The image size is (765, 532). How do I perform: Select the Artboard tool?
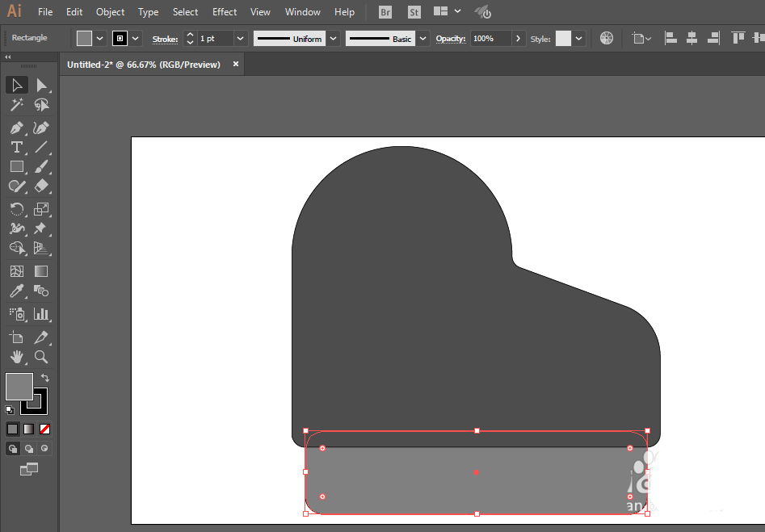click(17, 337)
